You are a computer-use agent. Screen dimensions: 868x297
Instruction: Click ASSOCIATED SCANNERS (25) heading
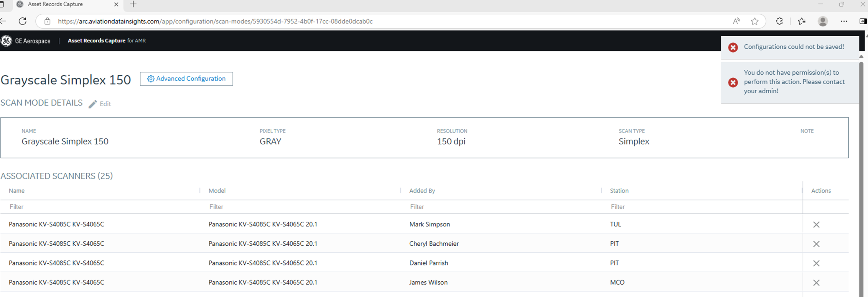57,176
